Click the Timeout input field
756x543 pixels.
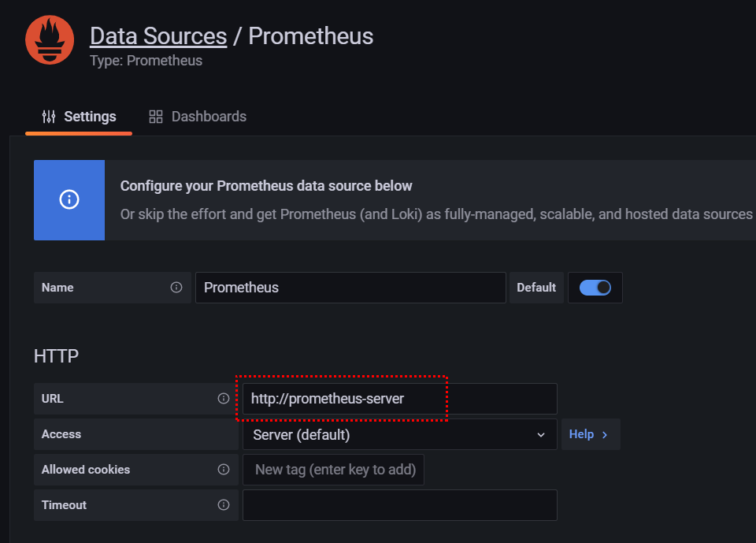pyautogui.click(x=399, y=505)
